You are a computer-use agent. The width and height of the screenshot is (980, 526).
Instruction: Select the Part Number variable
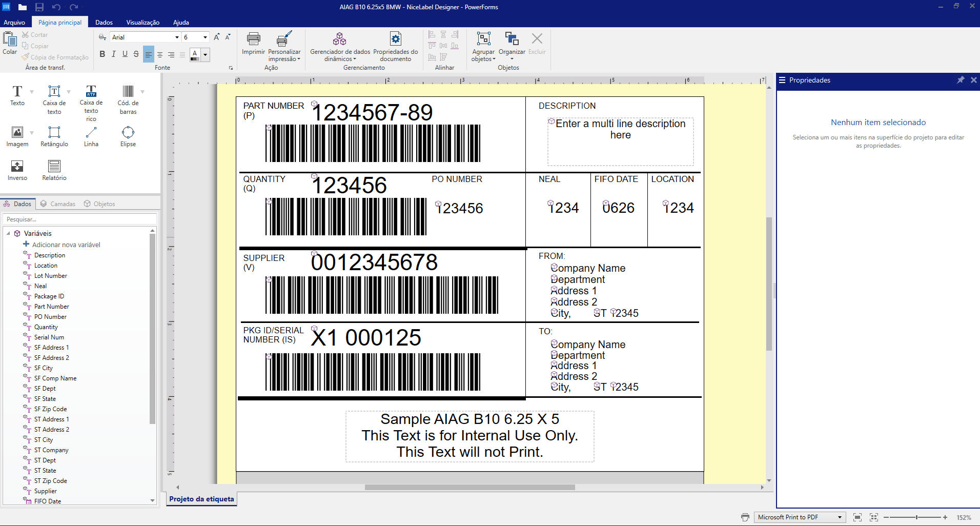point(51,307)
